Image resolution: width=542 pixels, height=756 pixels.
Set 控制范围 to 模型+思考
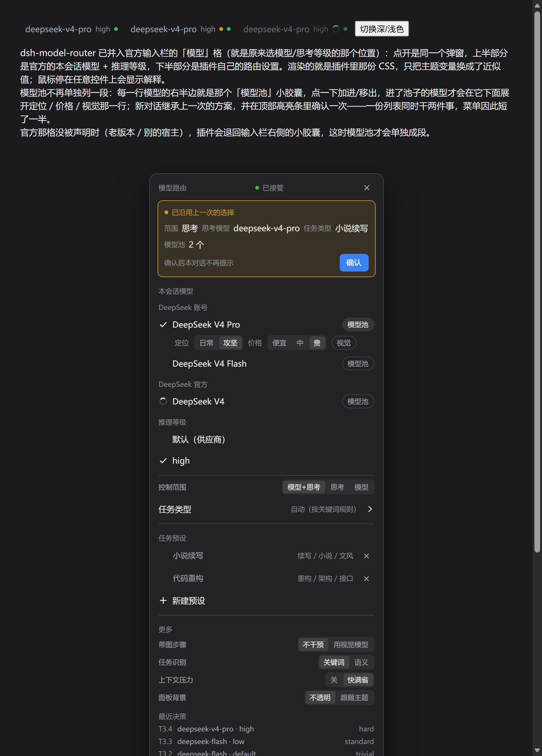pos(304,487)
